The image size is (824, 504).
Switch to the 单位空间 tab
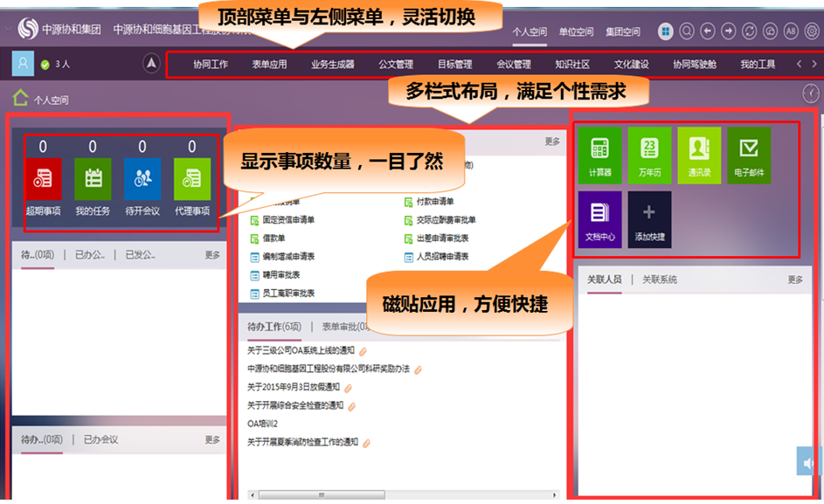[576, 32]
